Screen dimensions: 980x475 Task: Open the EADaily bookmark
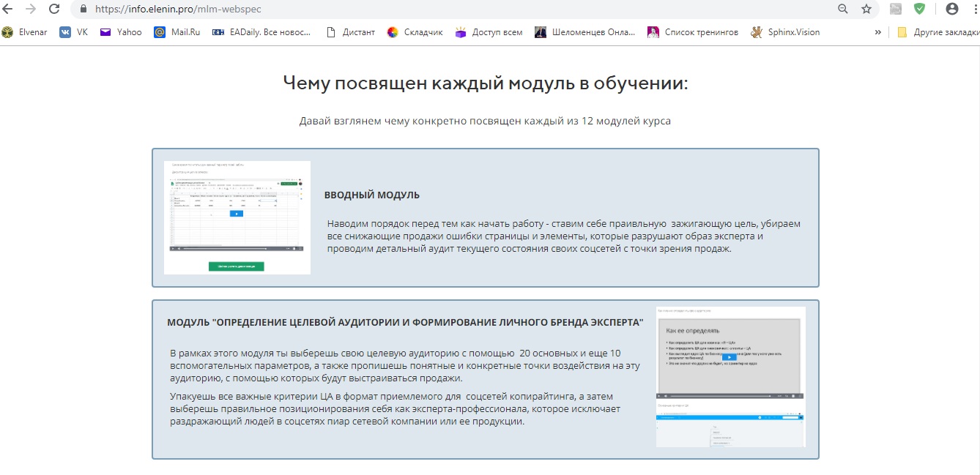[x=261, y=32]
